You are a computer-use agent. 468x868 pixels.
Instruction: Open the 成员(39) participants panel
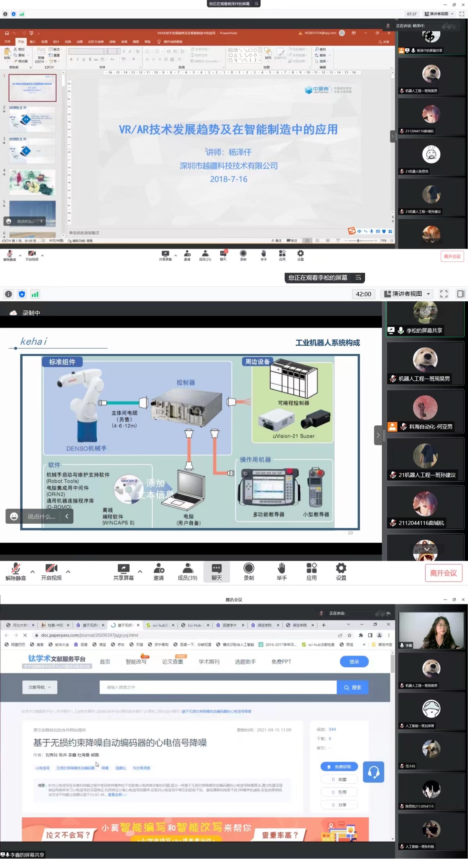tap(188, 571)
